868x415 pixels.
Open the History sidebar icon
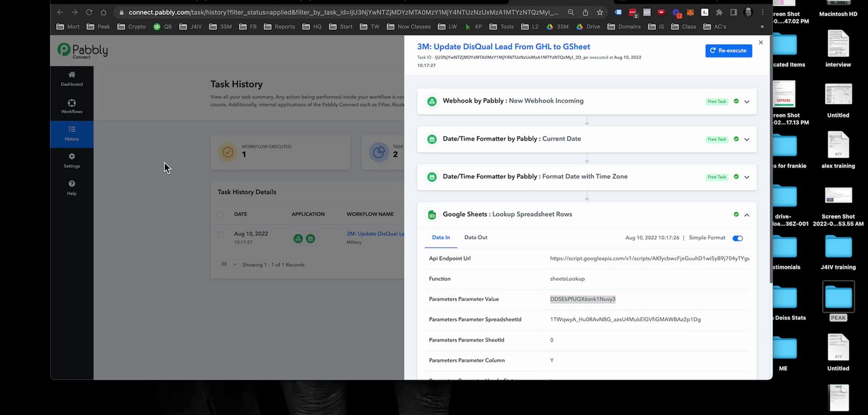[x=72, y=130]
